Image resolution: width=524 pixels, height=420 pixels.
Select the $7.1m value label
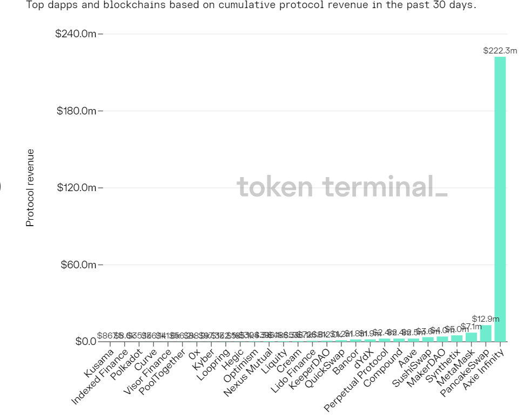[x=471, y=326]
